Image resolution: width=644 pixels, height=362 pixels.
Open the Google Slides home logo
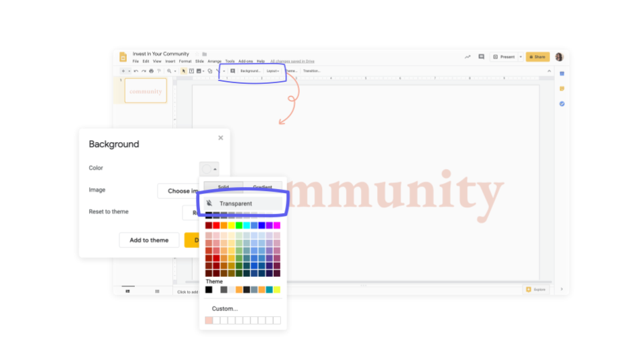pyautogui.click(x=123, y=56)
